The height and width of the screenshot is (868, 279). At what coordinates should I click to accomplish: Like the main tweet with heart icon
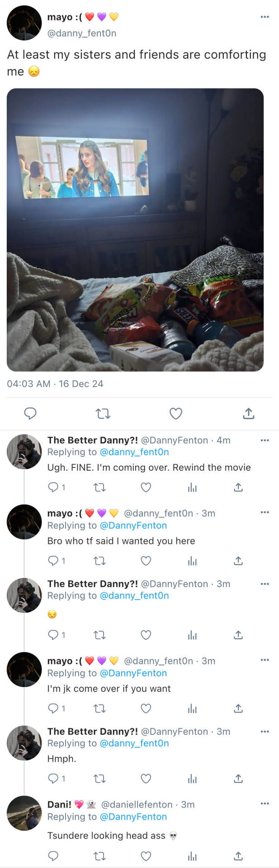click(x=175, y=413)
